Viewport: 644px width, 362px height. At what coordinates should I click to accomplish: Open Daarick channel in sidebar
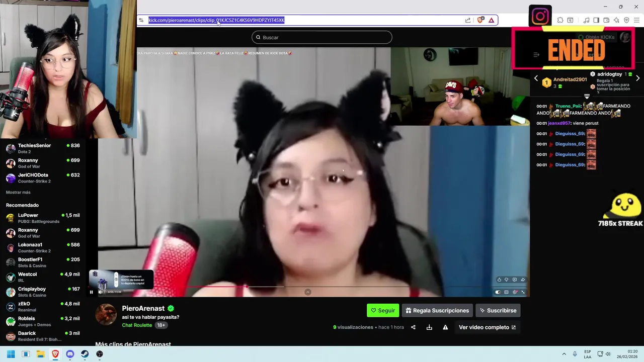(43, 336)
